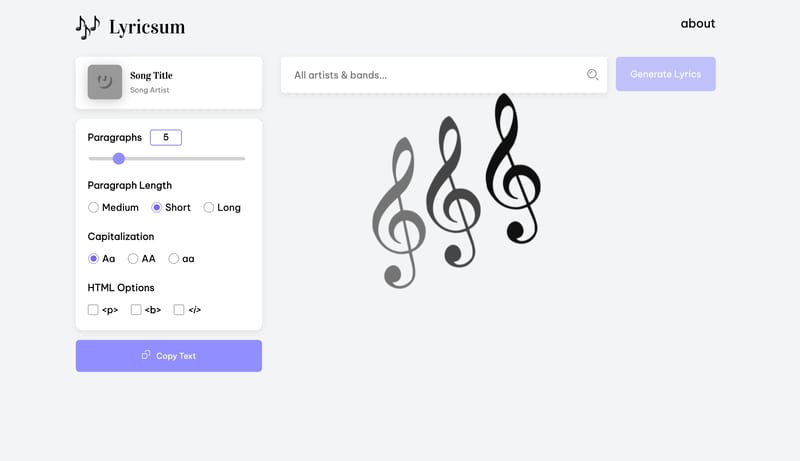The height and width of the screenshot is (461, 800).
Task: Choose AA uppercase capitalization option
Action: pos(133,259)
